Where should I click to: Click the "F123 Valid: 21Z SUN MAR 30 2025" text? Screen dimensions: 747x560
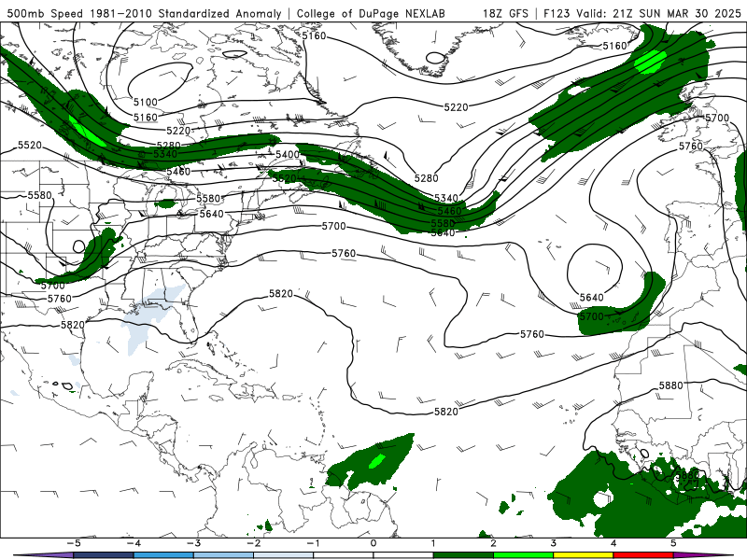tap(642, 13)
